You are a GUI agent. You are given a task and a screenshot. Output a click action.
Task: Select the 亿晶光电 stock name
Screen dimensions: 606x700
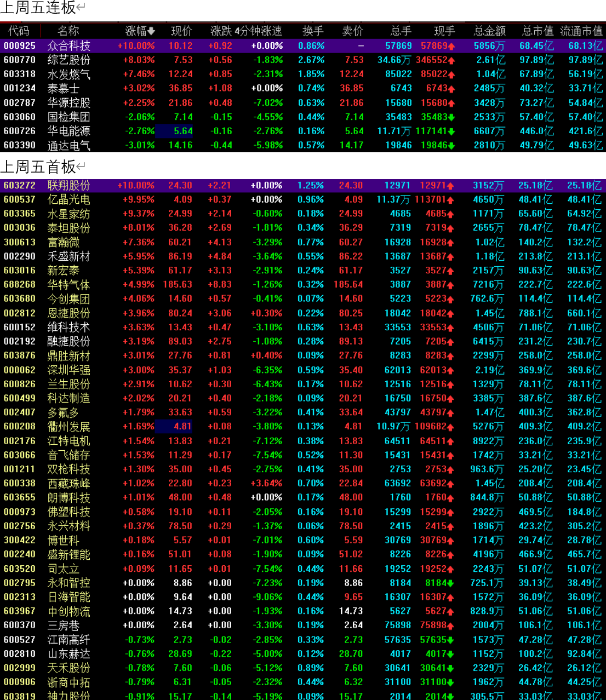[69, 199]
